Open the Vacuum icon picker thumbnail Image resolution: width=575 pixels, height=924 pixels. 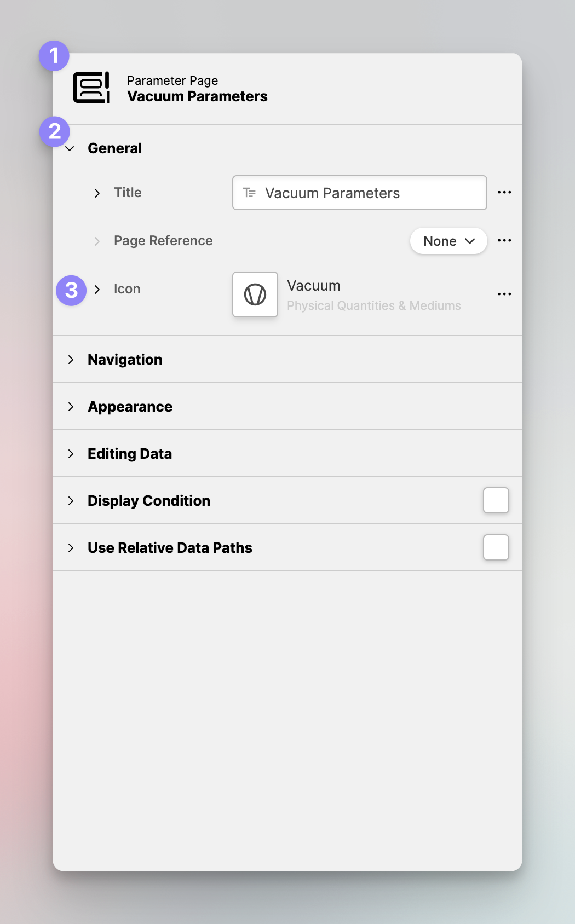[255, 294]
